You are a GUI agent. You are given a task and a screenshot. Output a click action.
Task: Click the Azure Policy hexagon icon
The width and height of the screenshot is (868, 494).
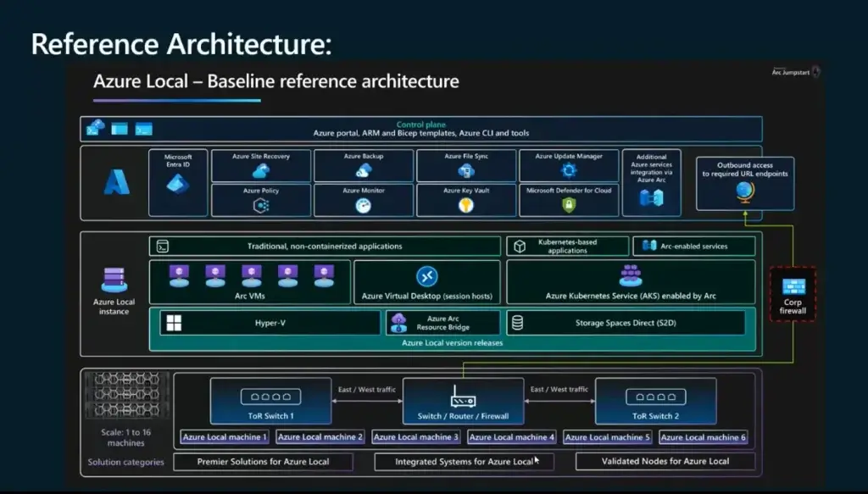click(261, 206)
